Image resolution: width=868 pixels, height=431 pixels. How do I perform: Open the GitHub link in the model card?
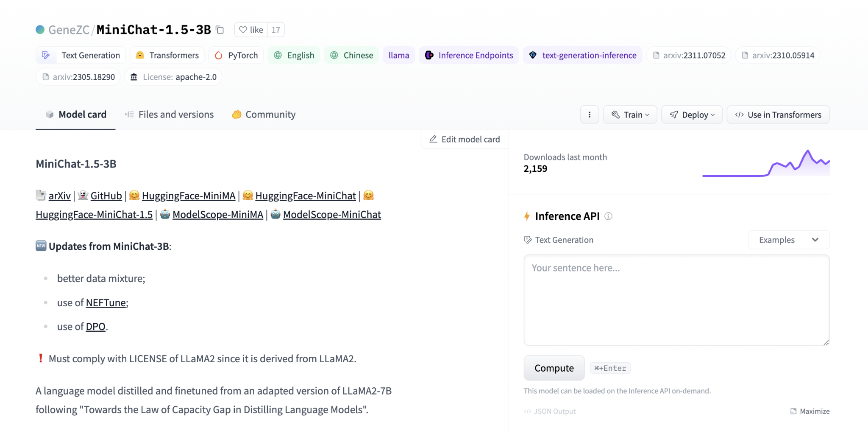tap(106, 196)
